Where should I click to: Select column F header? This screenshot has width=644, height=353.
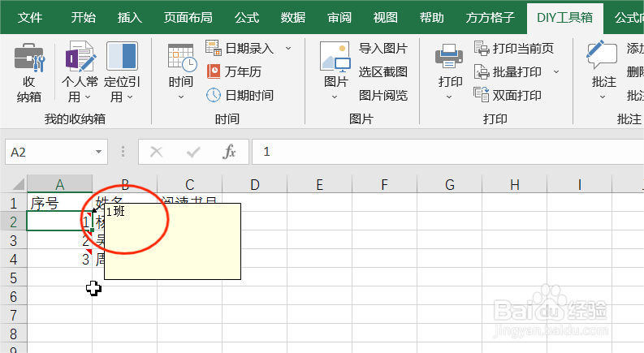point(384,184)
